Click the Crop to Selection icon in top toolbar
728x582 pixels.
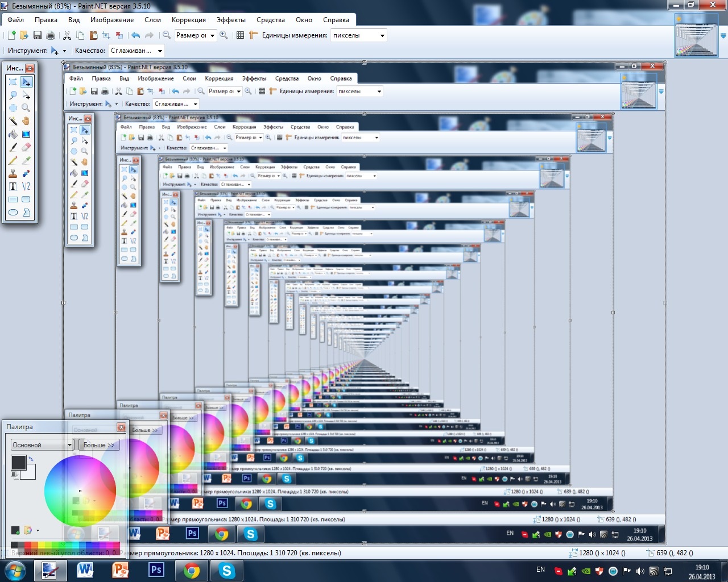coord(106,35)
